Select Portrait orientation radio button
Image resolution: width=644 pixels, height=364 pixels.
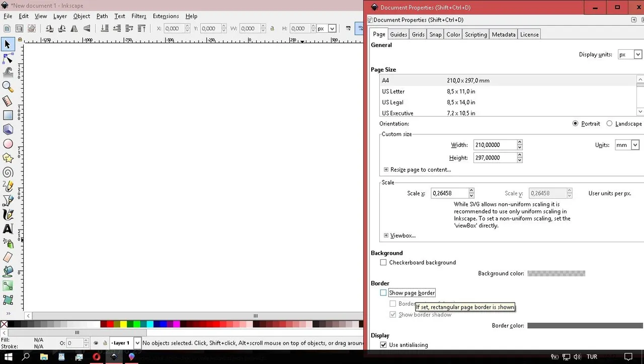pos(575,123)
